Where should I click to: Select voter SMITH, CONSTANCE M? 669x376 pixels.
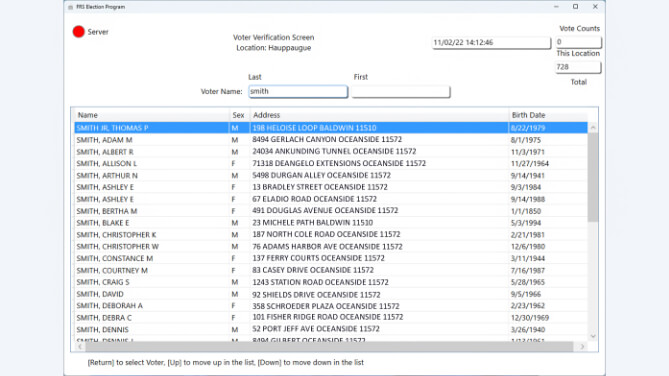tap(331, 258)
